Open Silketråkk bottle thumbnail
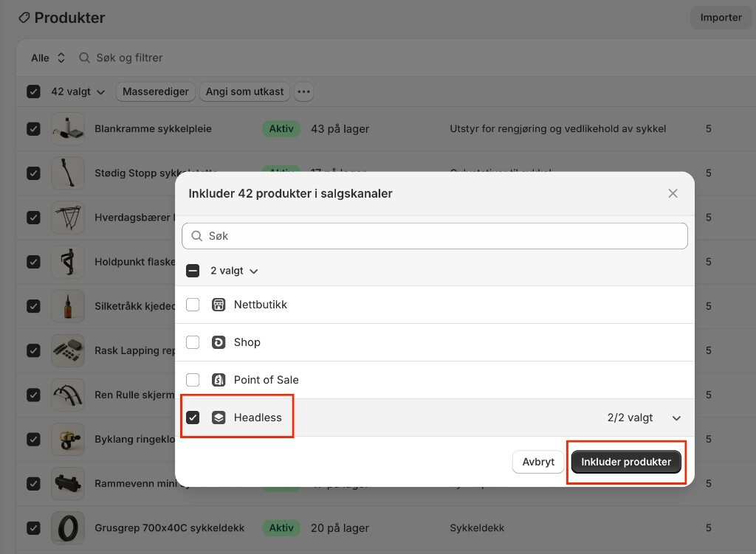Screen dimensions: 756x554 point(68,306)
